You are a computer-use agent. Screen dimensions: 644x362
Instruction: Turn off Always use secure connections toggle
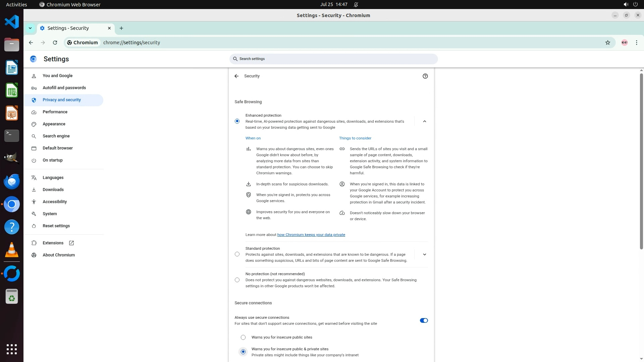point(424,320)
